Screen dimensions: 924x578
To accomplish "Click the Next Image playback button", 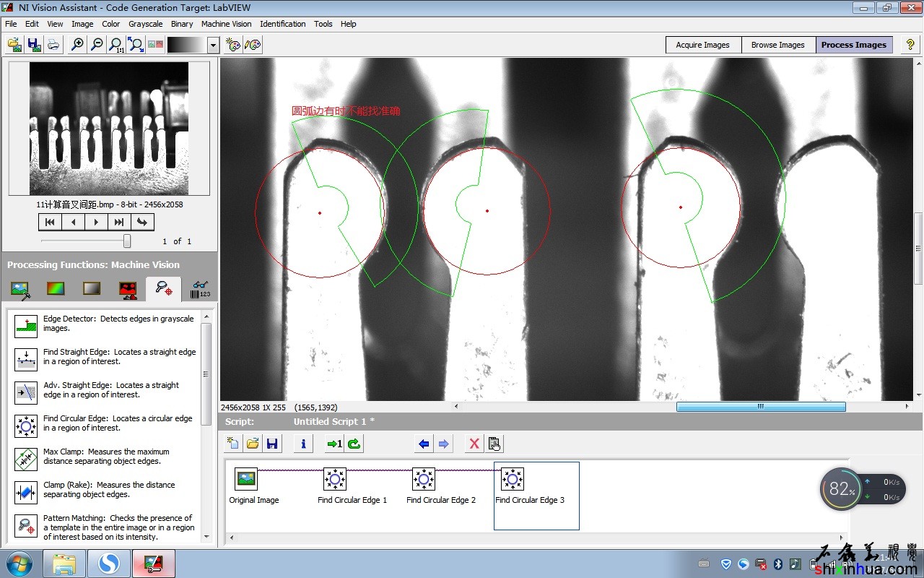I will coord(97,222).
